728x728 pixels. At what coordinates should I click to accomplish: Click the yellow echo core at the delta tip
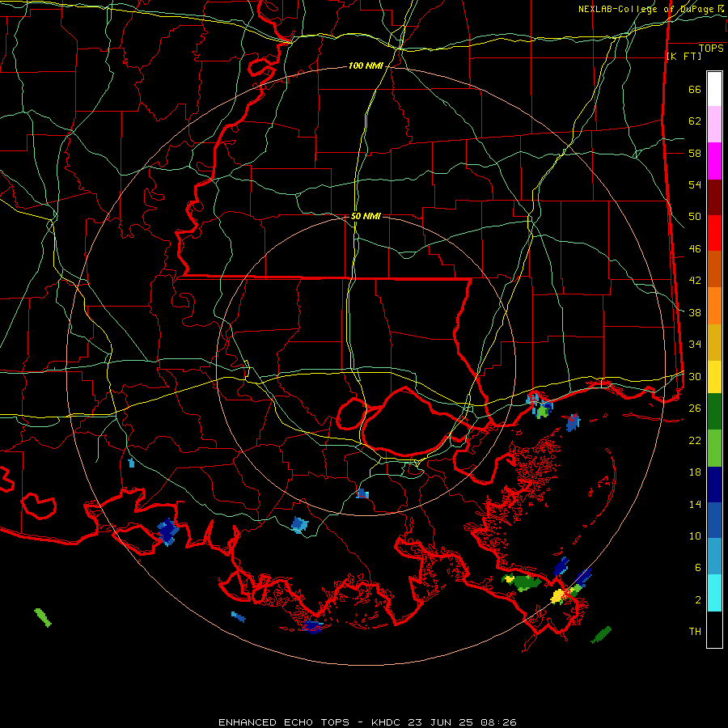(x=557, y=595)
